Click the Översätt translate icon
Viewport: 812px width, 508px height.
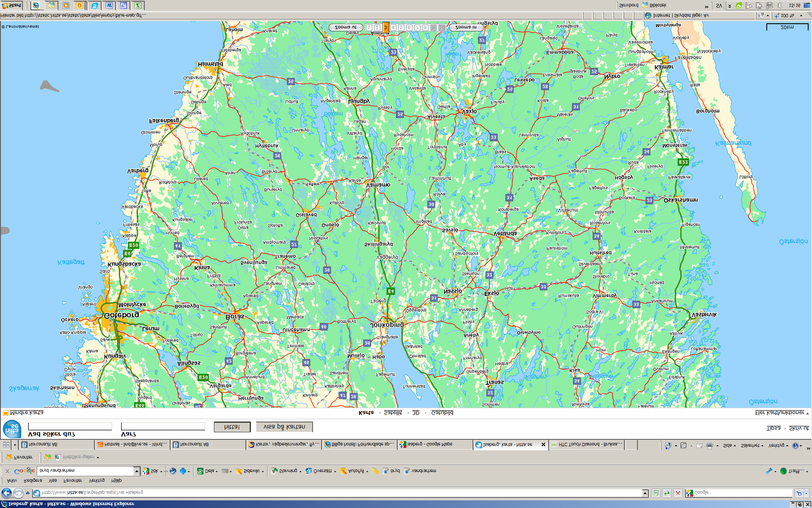[309, 471]
